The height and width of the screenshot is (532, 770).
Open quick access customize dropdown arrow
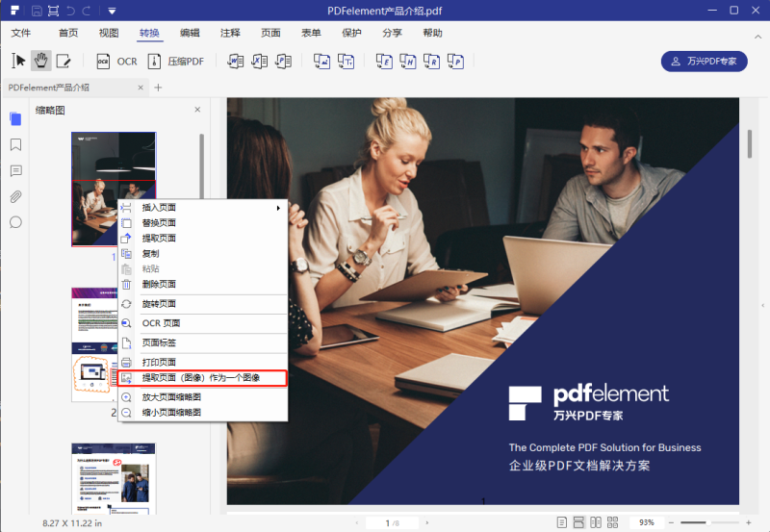[x=112, y=11]
